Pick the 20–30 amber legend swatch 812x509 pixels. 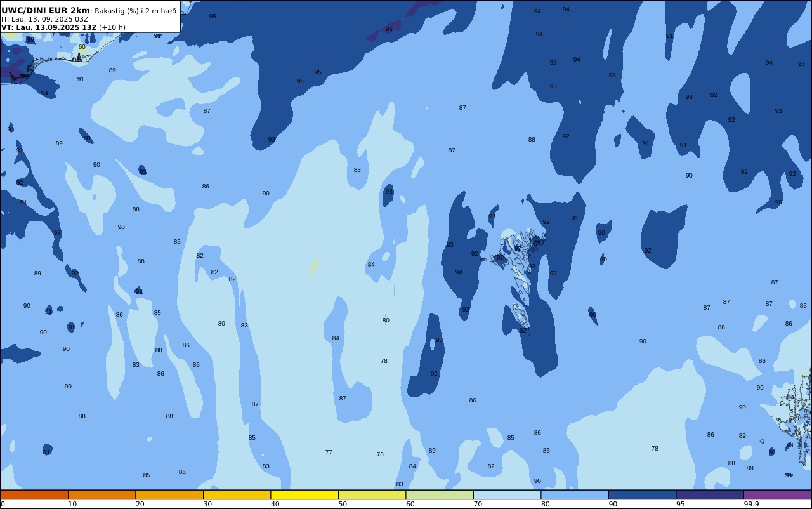pos(169,494)
